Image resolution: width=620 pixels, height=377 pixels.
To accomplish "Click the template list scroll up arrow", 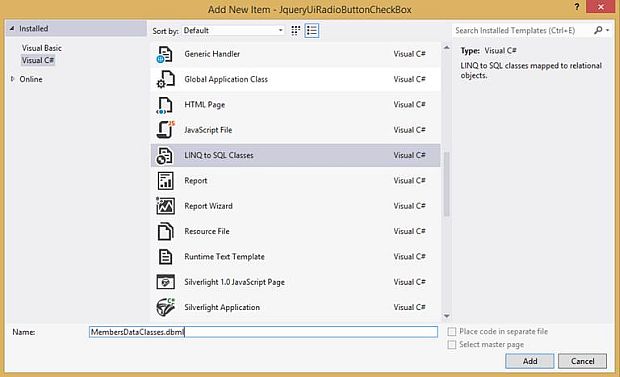I will [446, 47].
